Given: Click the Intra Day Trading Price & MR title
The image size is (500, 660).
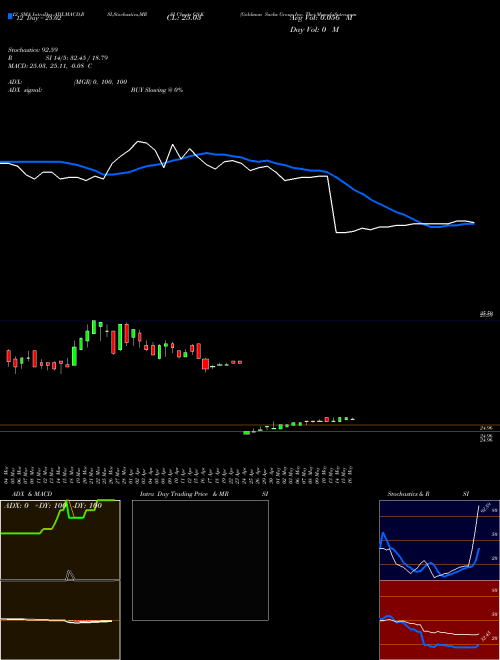Looking at the screenshot, I should tap(184, 494).
